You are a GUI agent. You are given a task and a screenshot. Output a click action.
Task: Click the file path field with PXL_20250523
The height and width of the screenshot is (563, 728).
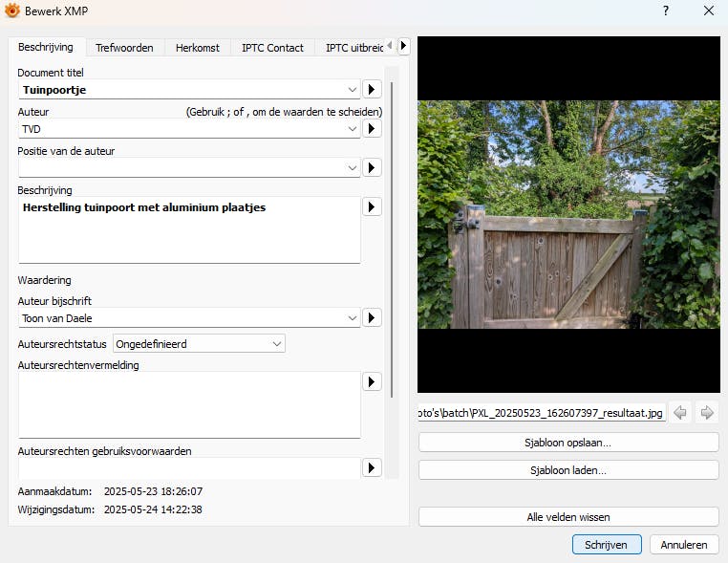point(542,413)
